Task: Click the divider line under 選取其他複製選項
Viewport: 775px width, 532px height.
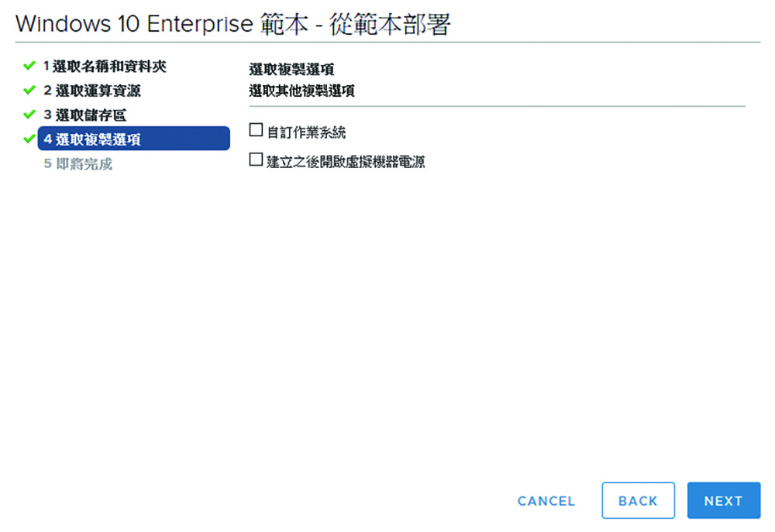Action: pos(497,106)
